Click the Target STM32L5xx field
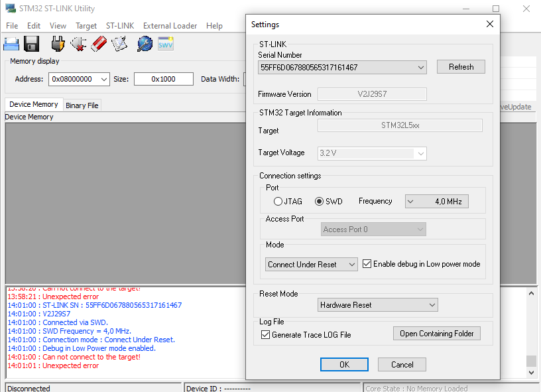Image resolution: width=541 pixels, height=392 pixels. click(x=400, y=125)
